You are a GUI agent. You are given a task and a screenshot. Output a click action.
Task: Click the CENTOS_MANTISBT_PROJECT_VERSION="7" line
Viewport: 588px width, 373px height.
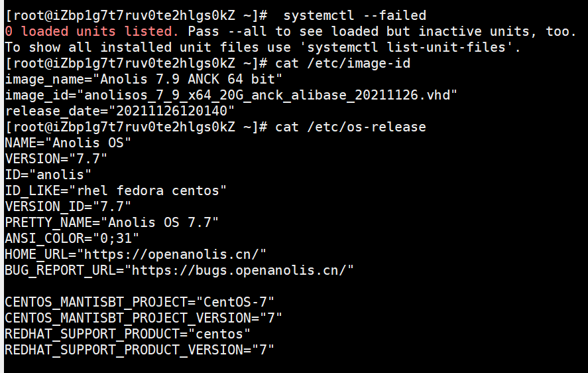(143, 318)
